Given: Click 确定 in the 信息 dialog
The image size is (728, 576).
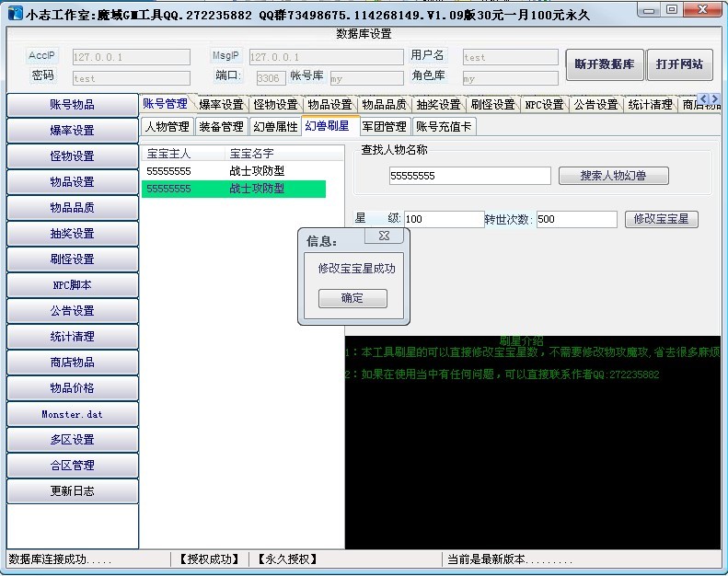Looking at the screenshot, I should (x=352, y=298).
